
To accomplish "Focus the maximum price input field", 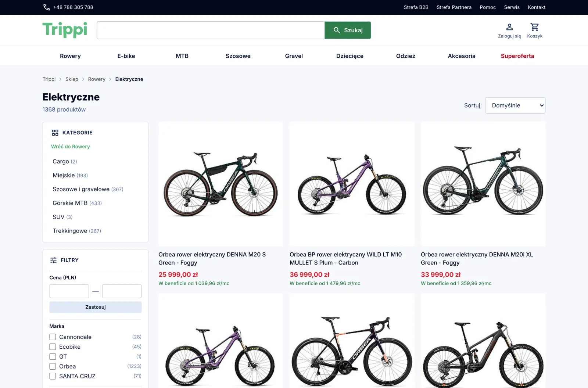I will [122, 291].
